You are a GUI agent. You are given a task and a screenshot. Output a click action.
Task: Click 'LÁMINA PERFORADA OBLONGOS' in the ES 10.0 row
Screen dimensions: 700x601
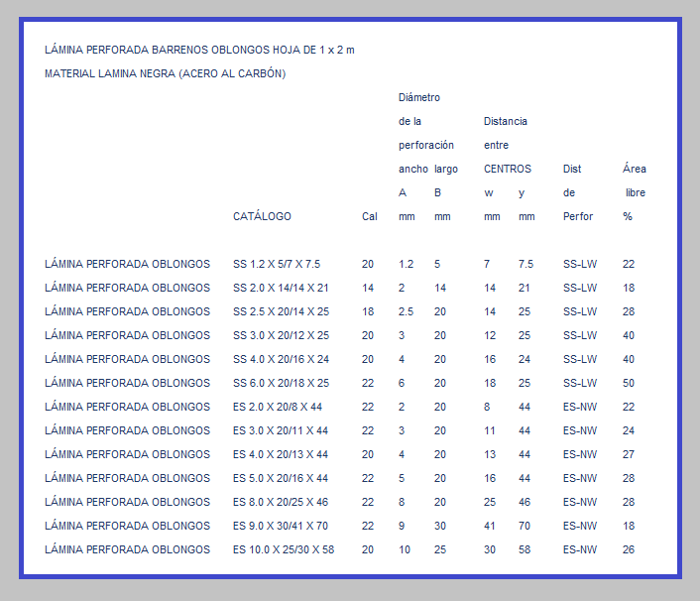127,549
